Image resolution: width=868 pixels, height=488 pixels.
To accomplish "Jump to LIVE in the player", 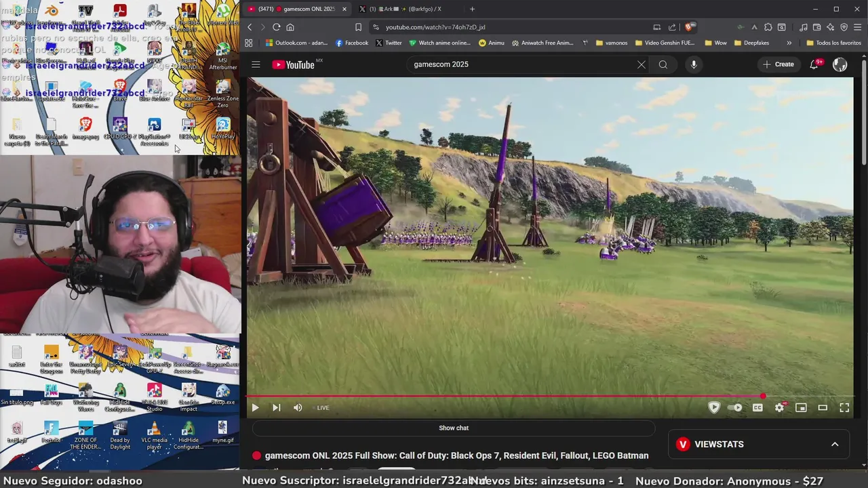I will [x=323, y=407].
